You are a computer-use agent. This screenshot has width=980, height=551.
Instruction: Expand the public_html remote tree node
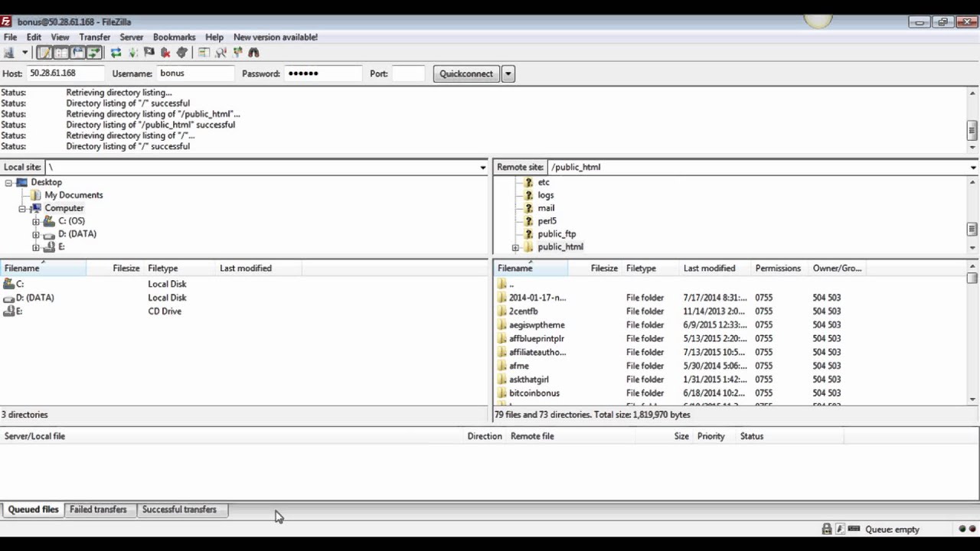coord(515,247)
